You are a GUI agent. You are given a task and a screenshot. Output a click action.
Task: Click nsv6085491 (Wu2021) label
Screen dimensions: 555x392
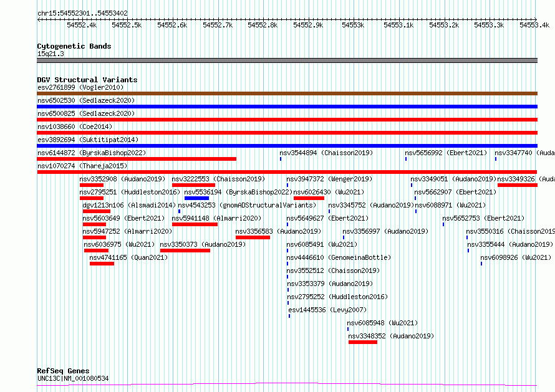322,244
